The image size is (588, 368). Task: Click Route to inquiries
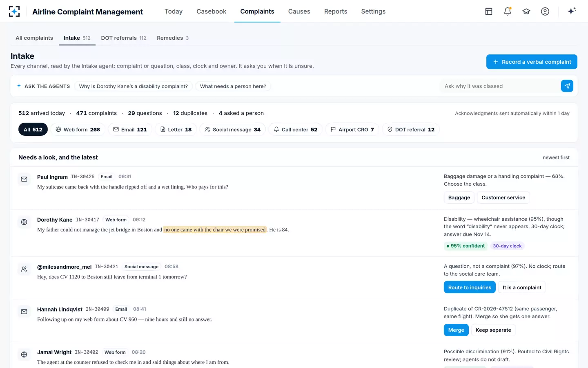coord(470,287)
